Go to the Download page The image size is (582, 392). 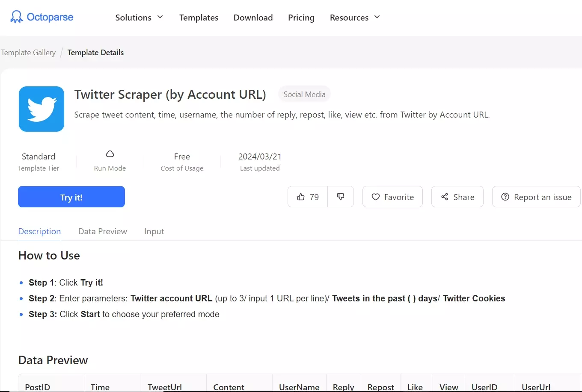[253, 18]
